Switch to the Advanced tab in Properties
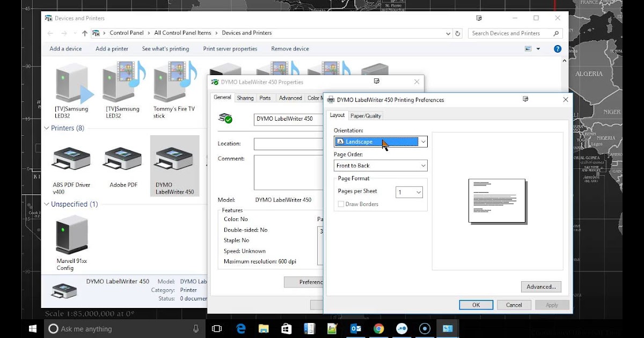 (290, 98)
